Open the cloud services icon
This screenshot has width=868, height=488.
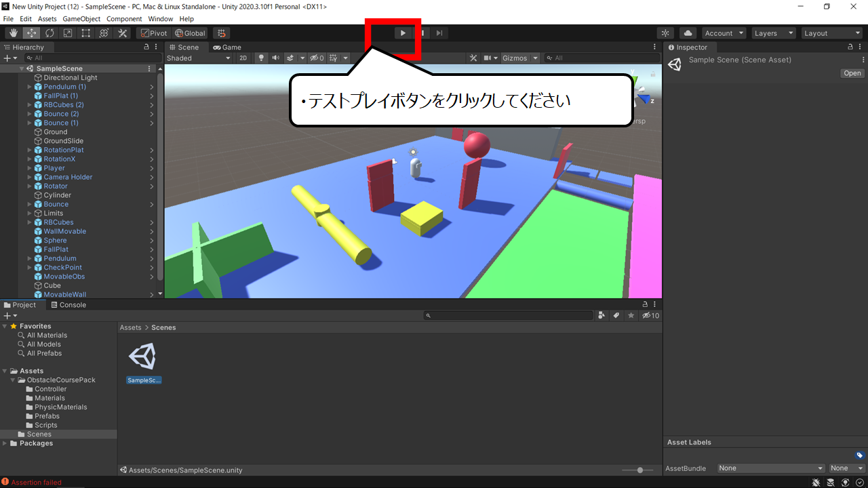click(x=688, y=33)
